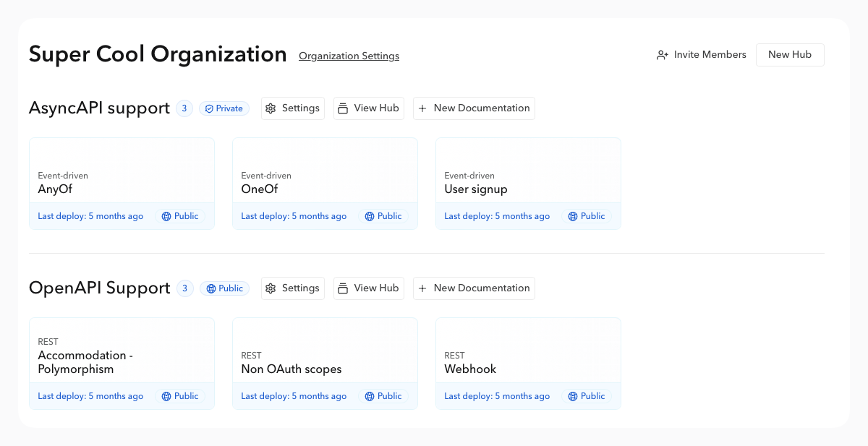Open the User signup documentation card
Screen dimensions: 868x446
(x=528, y=173)
